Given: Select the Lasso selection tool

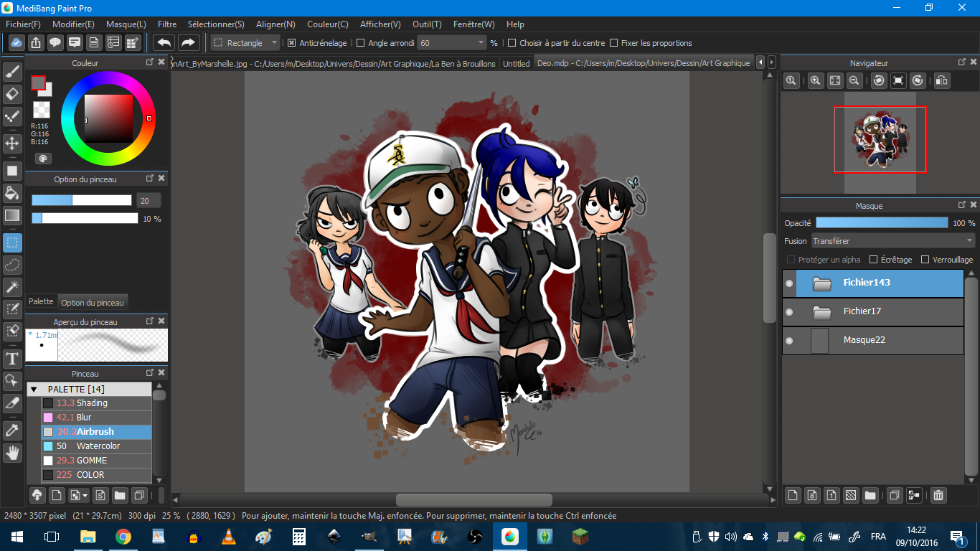Looking at the screenshot, I should tap(12, 265).
